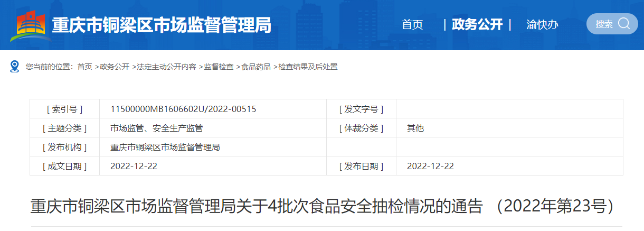Click the 食品药品 breadcrumb link

(x=256, y=67)
